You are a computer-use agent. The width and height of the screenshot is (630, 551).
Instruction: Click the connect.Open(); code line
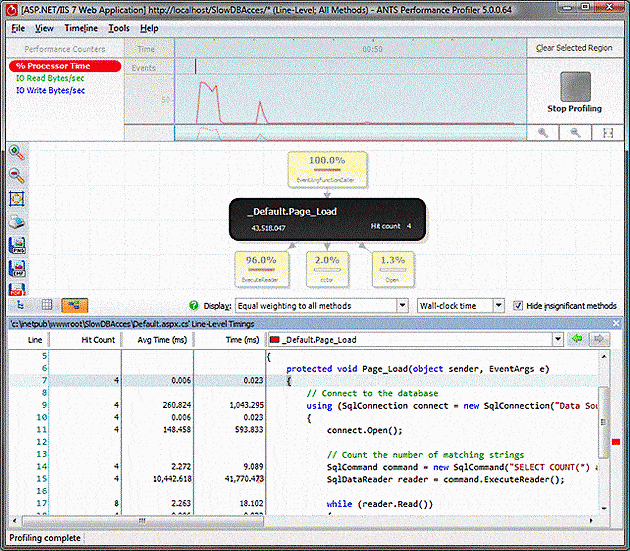pos(364,430)
